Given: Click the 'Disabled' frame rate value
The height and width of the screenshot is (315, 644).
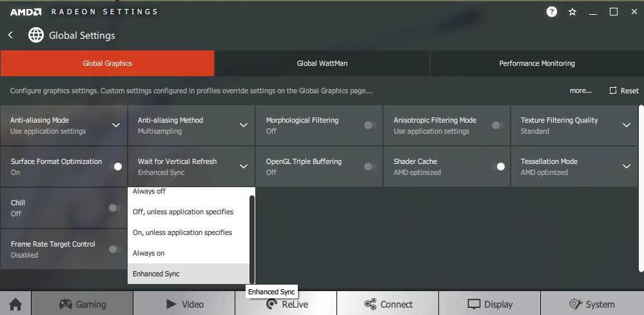Looking at the screenshot, I should 24,255.
